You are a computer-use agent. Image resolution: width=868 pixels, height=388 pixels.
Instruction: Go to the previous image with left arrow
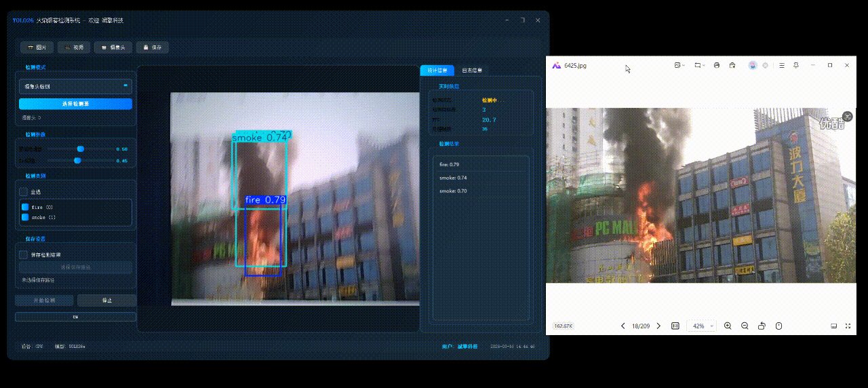pyautogui.click(x=623, y=326)
